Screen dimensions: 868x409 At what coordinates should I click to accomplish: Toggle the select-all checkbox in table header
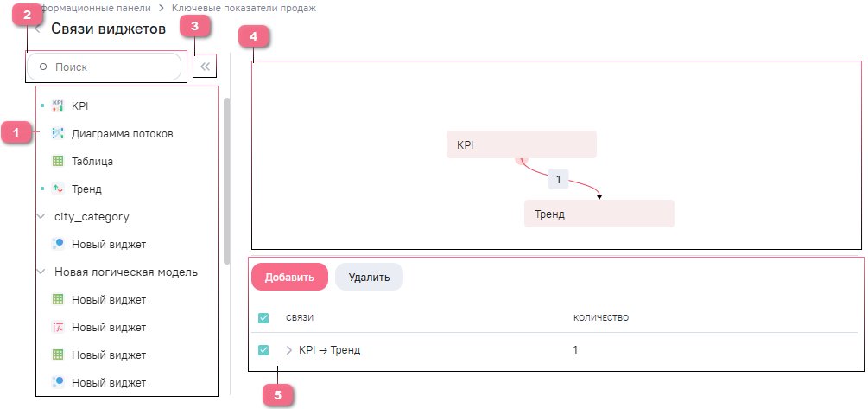(x=264, y=318)
